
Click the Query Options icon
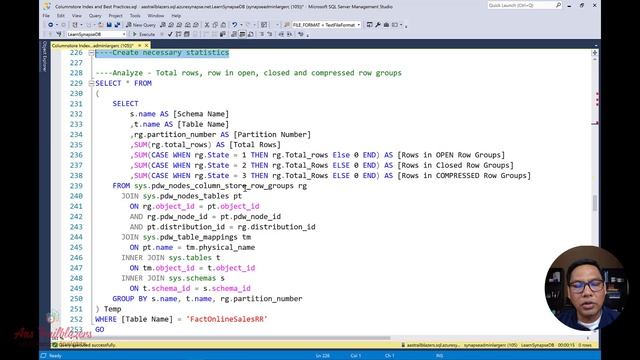187,34
